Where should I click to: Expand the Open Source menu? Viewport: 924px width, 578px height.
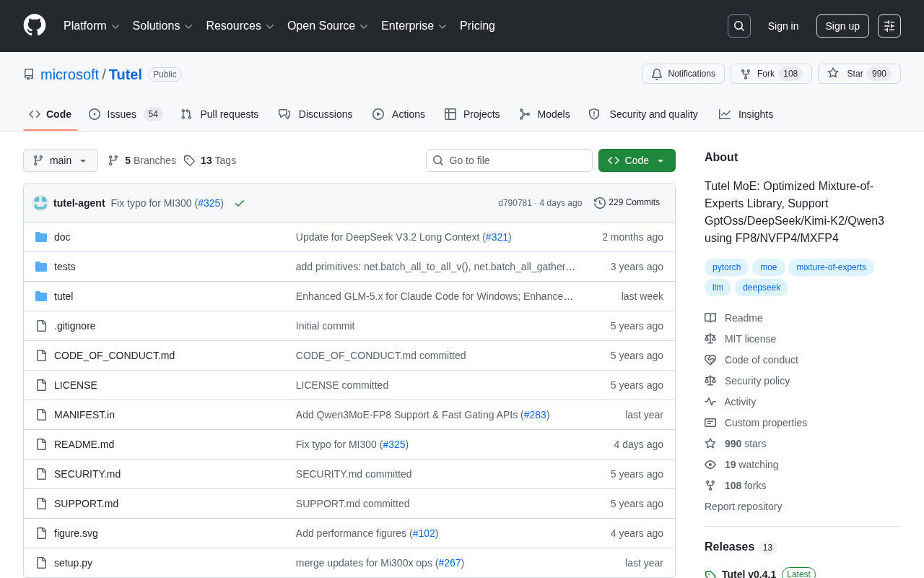pyautogui.click(x=328, y=26)
